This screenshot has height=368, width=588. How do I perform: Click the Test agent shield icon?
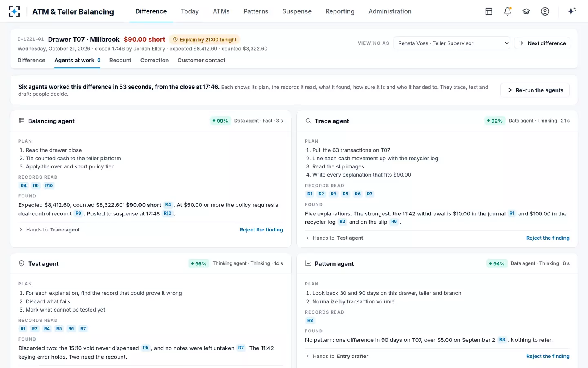click(22, 264)
